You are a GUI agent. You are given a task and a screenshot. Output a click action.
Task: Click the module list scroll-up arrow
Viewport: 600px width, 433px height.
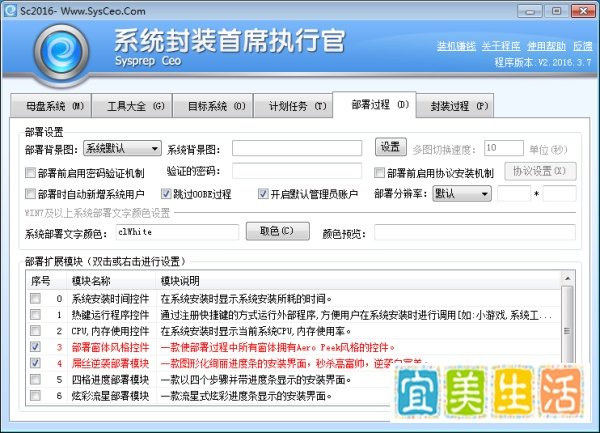(567, 278)
